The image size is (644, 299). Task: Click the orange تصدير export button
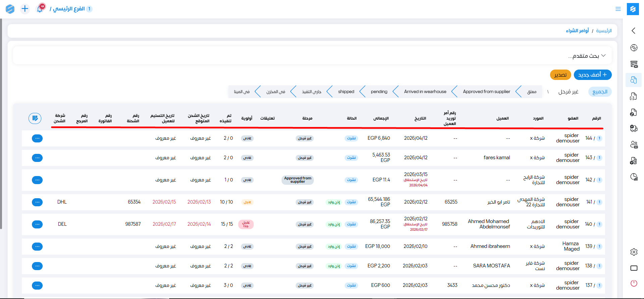click(x=560, y=75)
